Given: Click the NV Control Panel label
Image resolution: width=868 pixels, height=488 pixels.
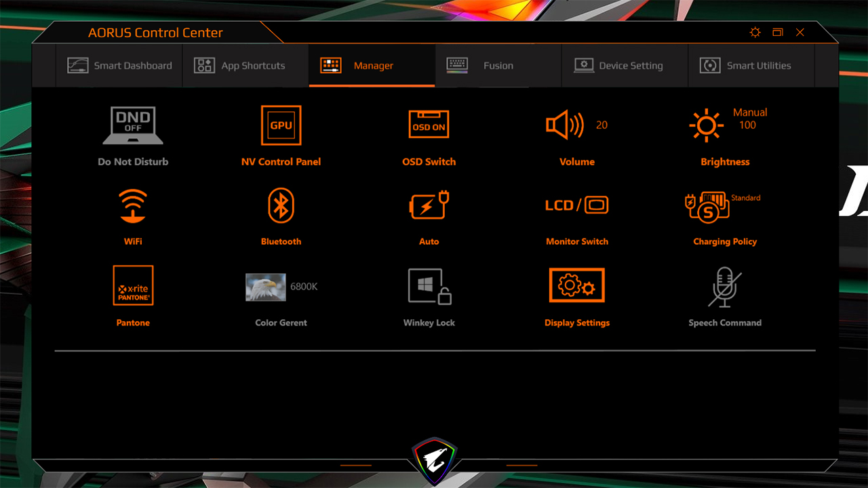Looking at the screenshot, I should point(281,162).
